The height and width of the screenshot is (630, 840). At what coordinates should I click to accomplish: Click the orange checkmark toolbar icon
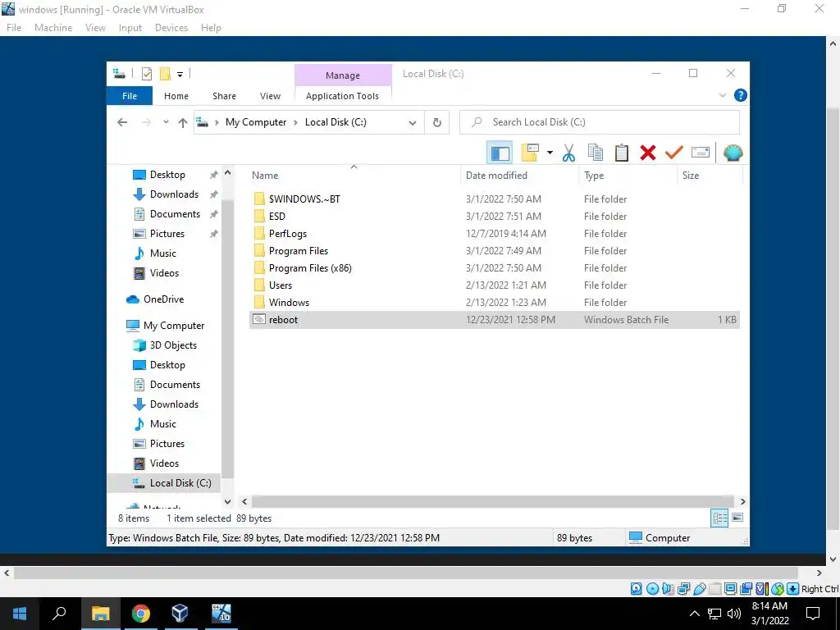(x=674, y=153)
